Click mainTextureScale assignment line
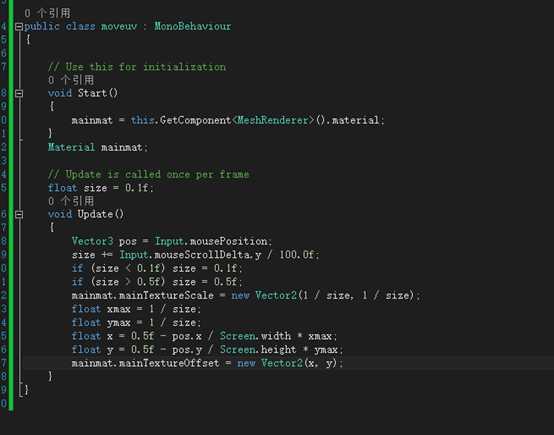Screen dimensions: 554x435 pos(246,295)
